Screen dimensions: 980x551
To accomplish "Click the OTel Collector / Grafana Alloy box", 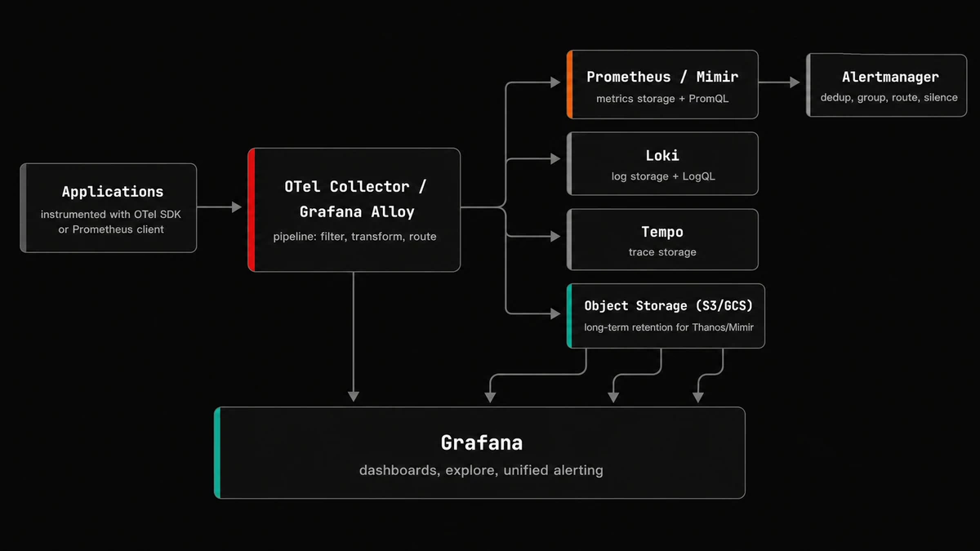I will pos(354,210).
